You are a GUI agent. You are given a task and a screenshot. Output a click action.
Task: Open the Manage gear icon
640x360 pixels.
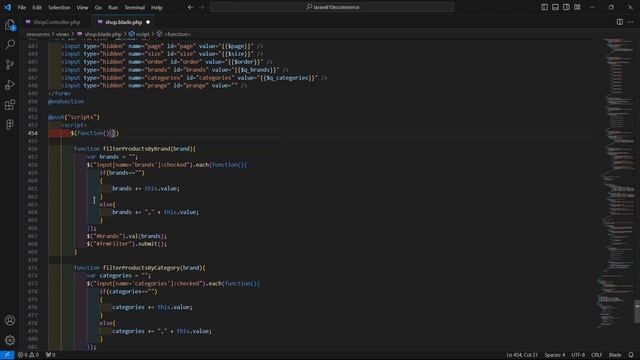10,340
